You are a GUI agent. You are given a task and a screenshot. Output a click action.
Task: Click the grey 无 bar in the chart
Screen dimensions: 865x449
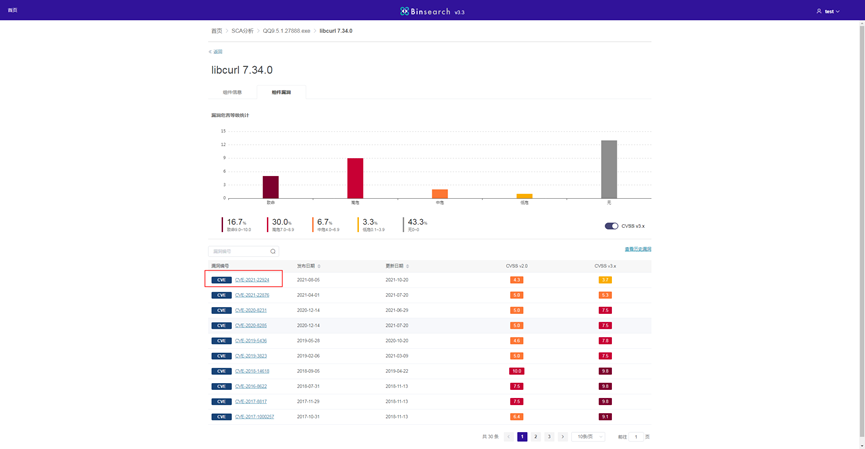pos(609,169)
